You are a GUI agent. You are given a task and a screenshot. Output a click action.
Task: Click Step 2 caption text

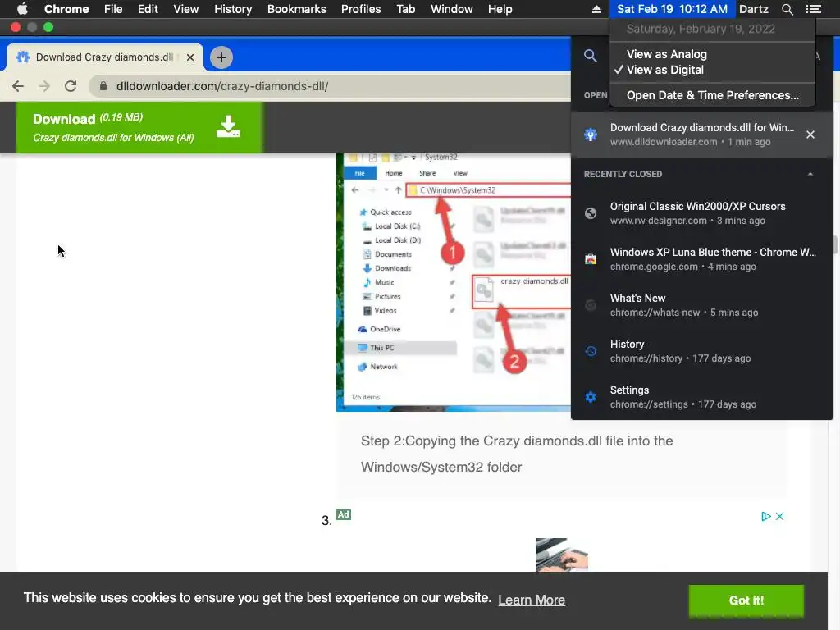coord(517,454)
